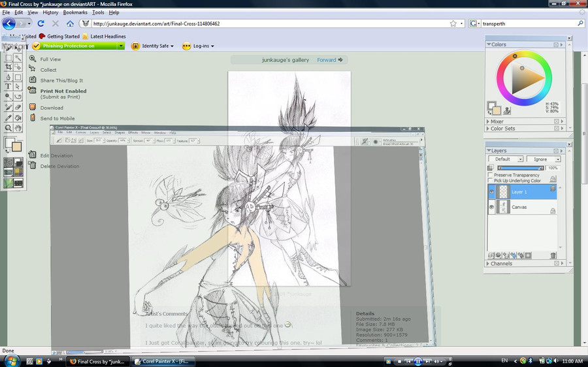Click the Send to Mobile phone icon
Viewport: 588px width, 367px height.
[33, 118]
